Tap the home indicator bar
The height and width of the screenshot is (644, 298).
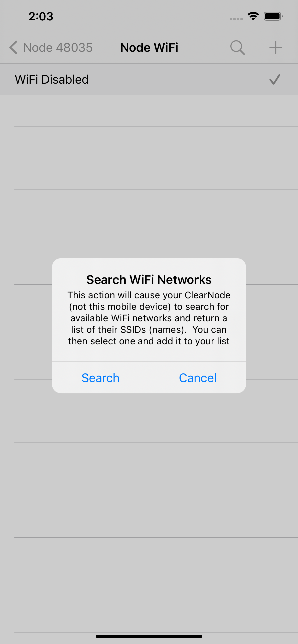pos(149,636)
